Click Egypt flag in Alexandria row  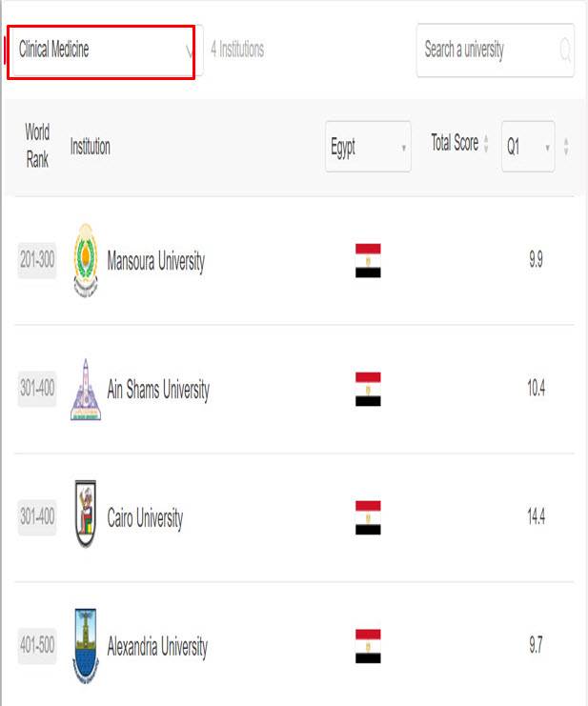click(x=368, y=646)
